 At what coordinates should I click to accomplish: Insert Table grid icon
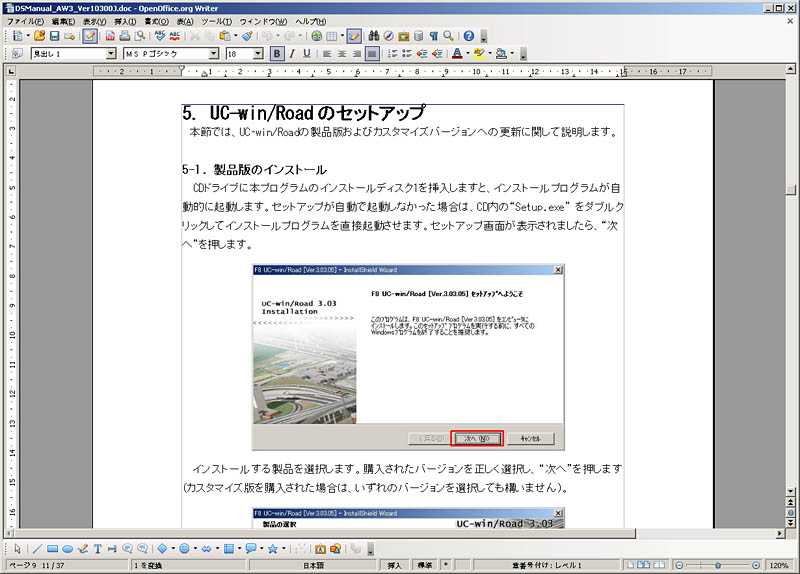pos(332,36)
